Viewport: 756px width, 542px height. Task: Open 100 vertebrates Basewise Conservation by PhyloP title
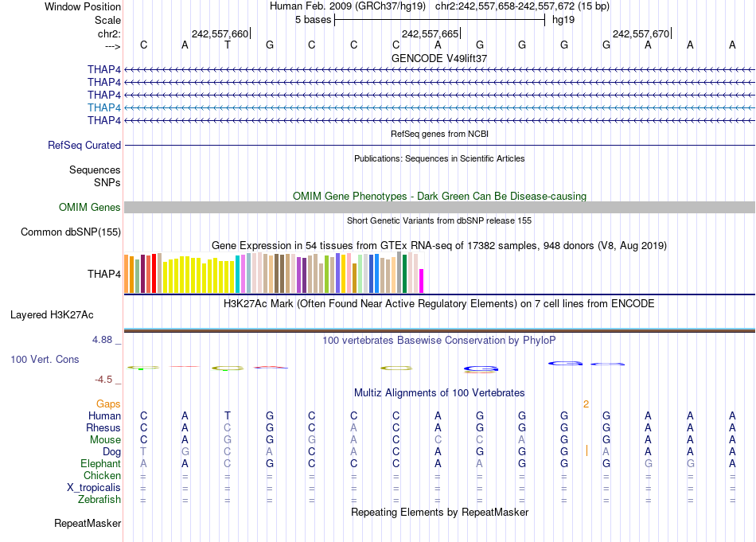pos(439,341)
